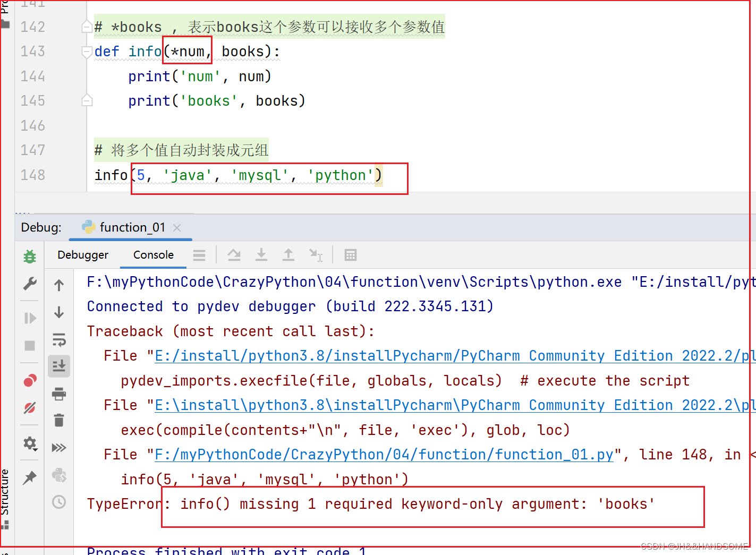Screen dimensions: 756x555
Task: Click the text 'Traceback (most recent call last):'
Action: 231,331
